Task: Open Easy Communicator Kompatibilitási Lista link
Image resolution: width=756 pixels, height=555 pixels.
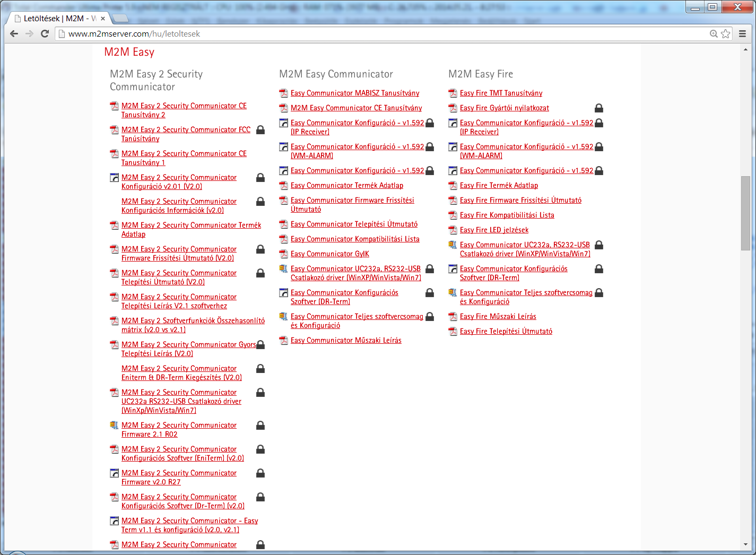Action: tap(355, 239)
